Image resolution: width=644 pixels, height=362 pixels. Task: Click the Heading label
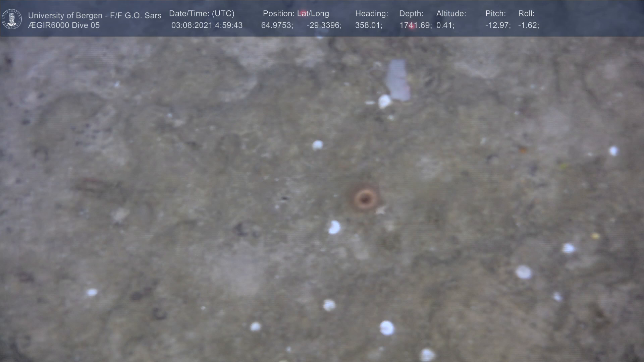coord(371,14)
